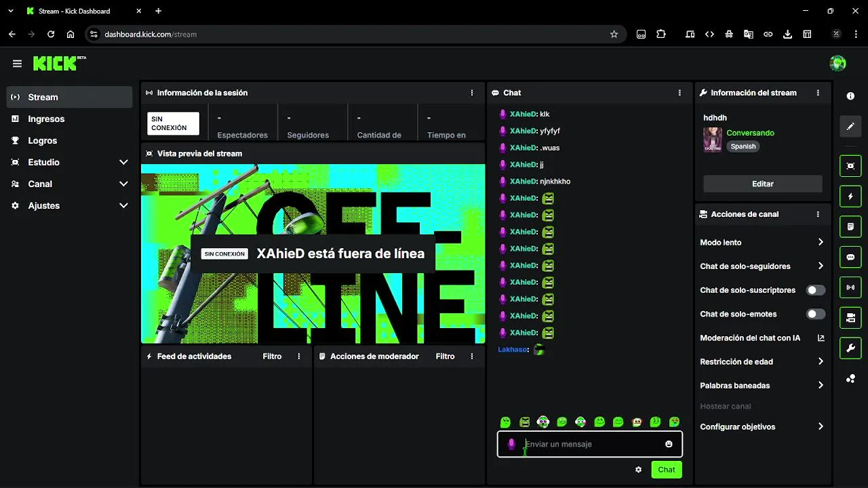Open Chat de solo-seguidores options
The height and width of the screenshot is (488, 868).
[x=762, y=266]
